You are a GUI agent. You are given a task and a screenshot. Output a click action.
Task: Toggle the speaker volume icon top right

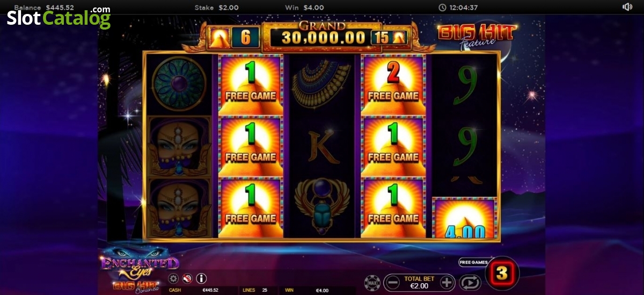(627, 7)
